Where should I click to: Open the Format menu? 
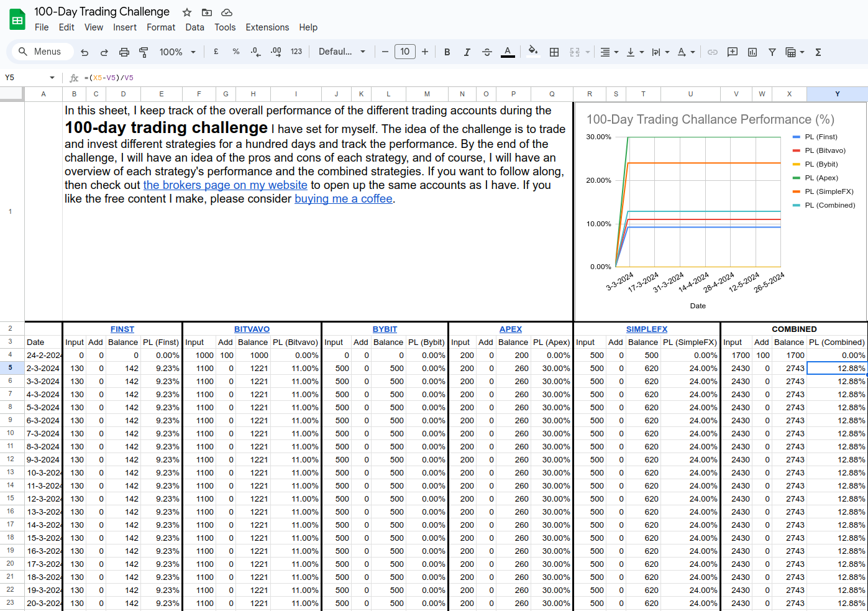(161, 27)
